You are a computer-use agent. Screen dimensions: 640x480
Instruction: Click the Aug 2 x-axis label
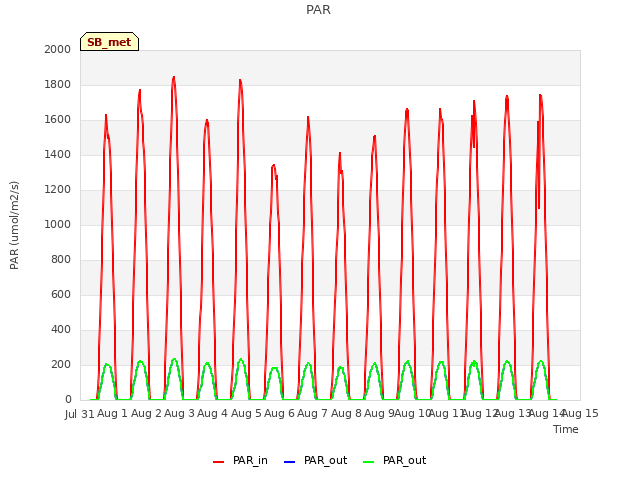tap(147, 414)
